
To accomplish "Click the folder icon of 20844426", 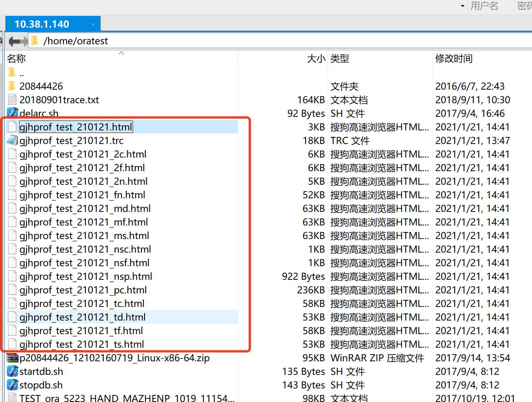I will [12, 86].
